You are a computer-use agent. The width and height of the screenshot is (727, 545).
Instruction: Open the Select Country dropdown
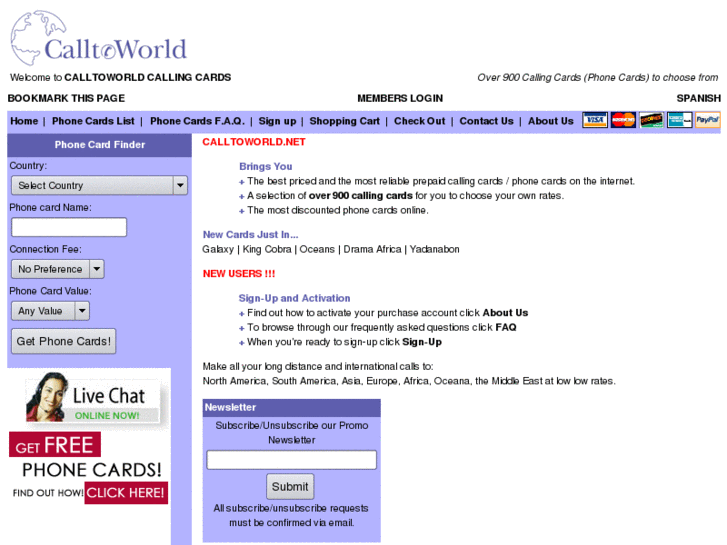click(99, 186)
